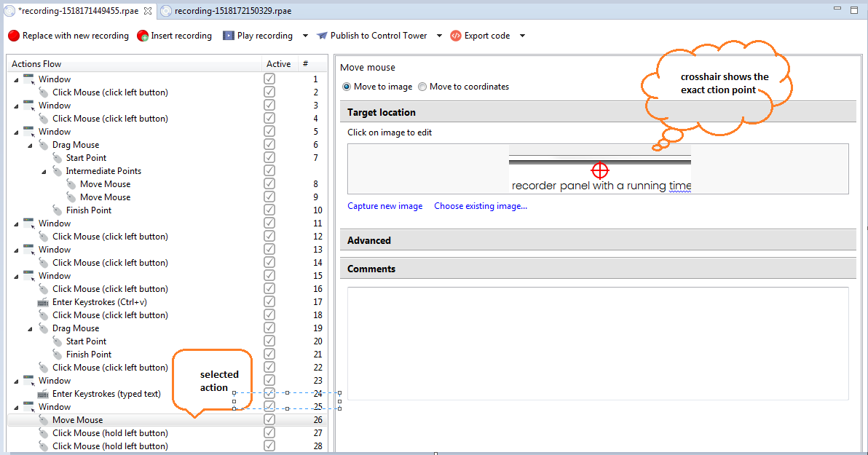Collapse the Intermediate Points tree node
This screenshot has height=455, width=868.
point(44,172)
